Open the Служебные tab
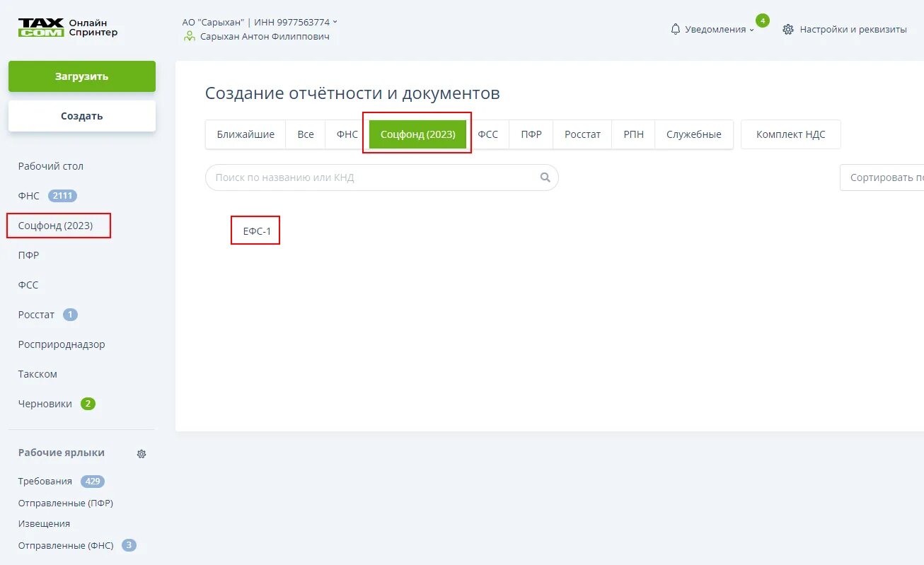Screen dimensions: 924x565 (694, 134)
